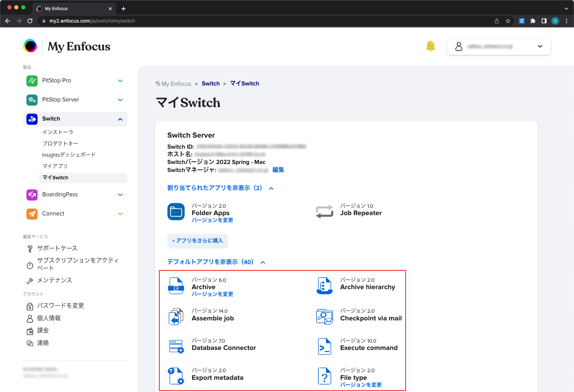Click the support case question icon

(x=30, y=249)
